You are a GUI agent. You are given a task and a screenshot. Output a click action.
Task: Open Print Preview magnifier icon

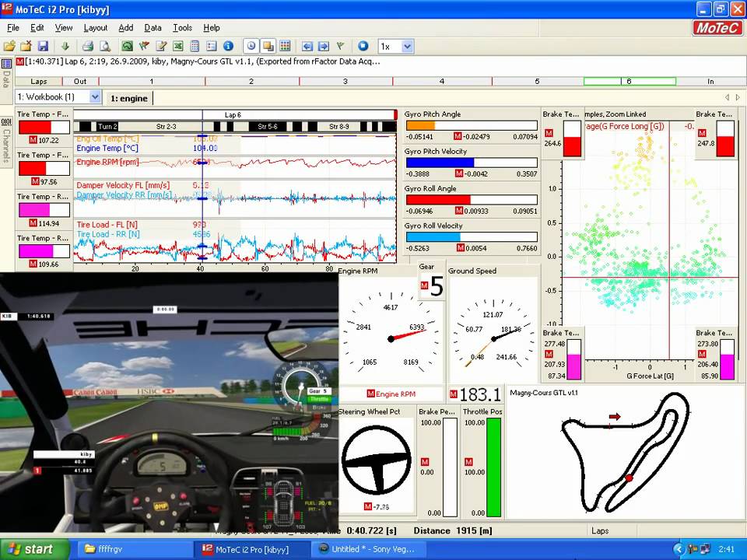(x=105, y=46)
